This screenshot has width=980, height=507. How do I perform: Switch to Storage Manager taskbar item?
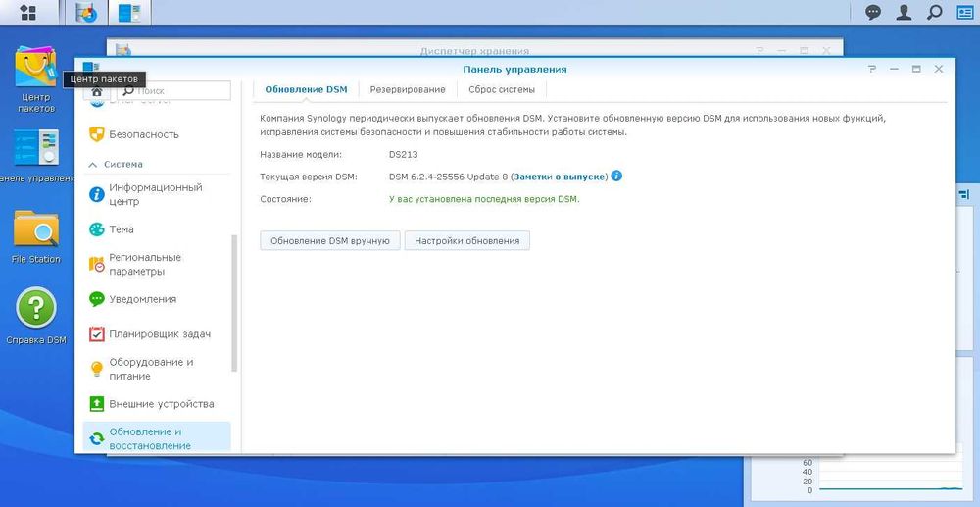point(86,13)
